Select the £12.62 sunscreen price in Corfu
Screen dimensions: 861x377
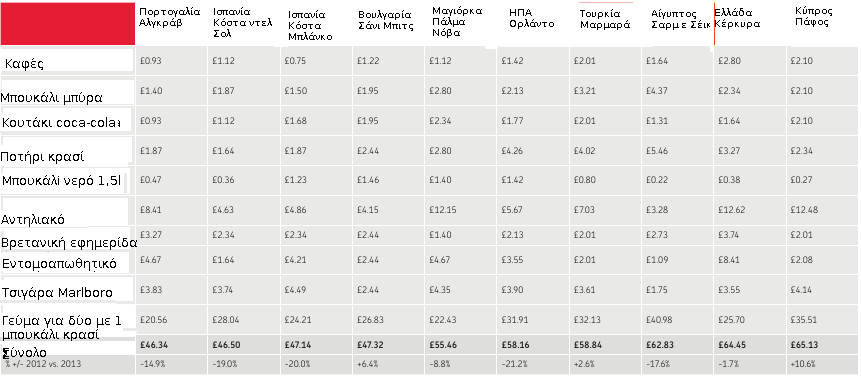[730, 210]
